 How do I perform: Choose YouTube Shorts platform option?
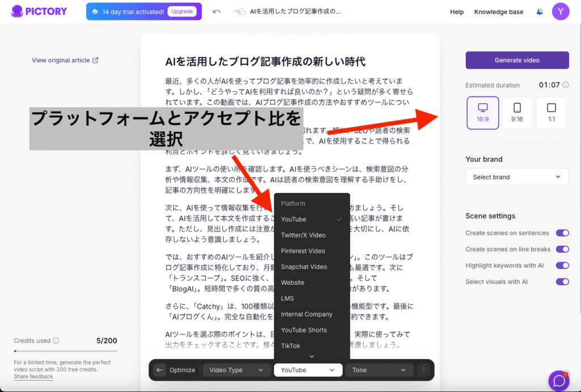pyautogui.click(x=311, y=330)
